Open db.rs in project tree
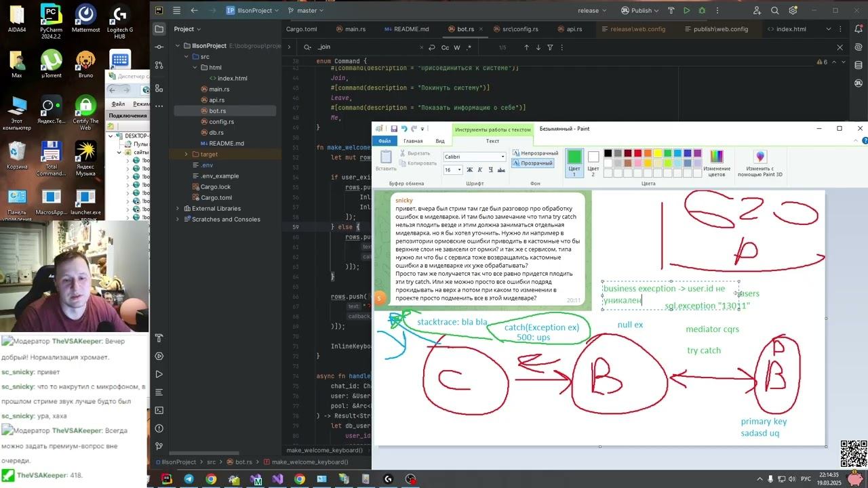This screenshot has height=488, width=868. pyautogui.click(x=216, y=133)
